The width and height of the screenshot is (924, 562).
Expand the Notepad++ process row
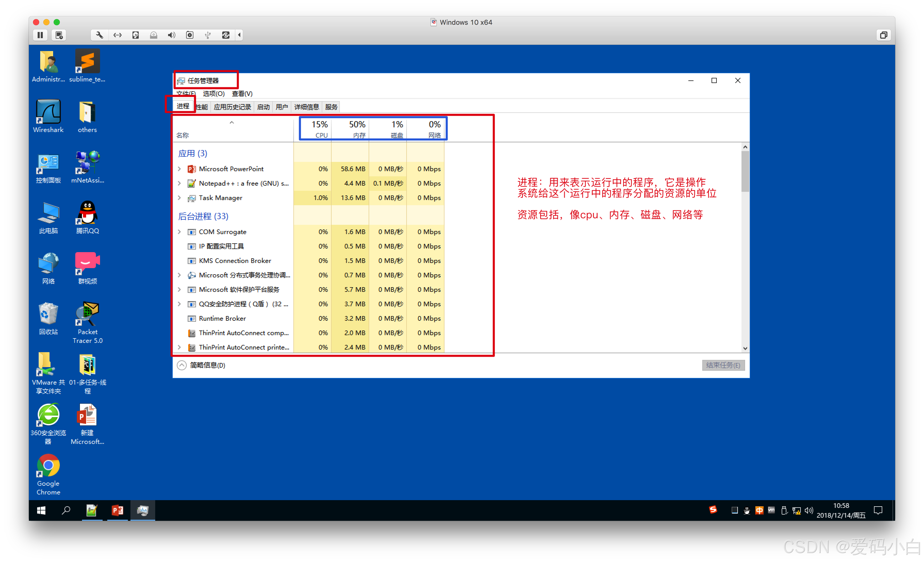[180, 183]
